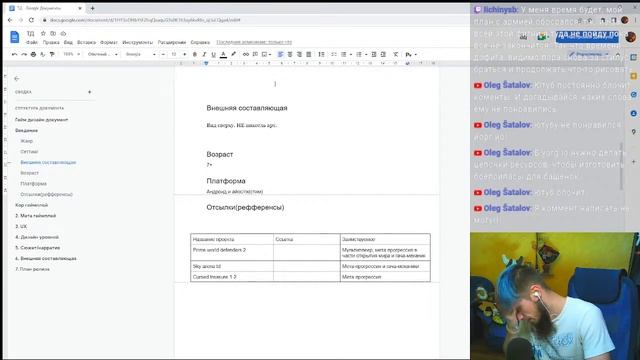Open the editing mode dropdown

(x=590, y=54)
